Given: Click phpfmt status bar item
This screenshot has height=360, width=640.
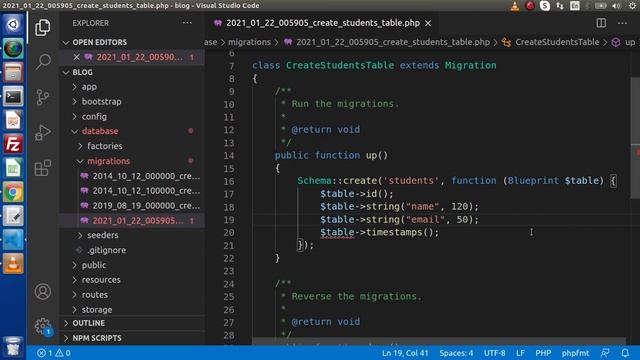Looking at the screenshot, I should [575, 353].
